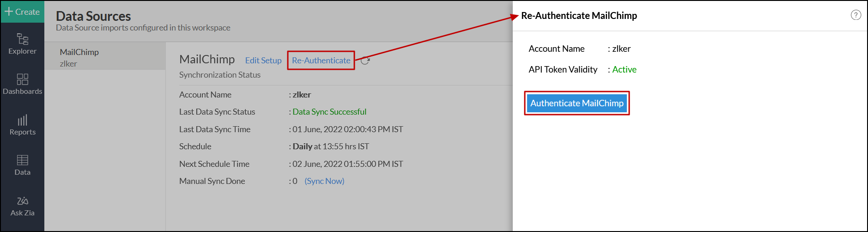
Task: Click the plus Create button
Action: click(x=22, y=12)
